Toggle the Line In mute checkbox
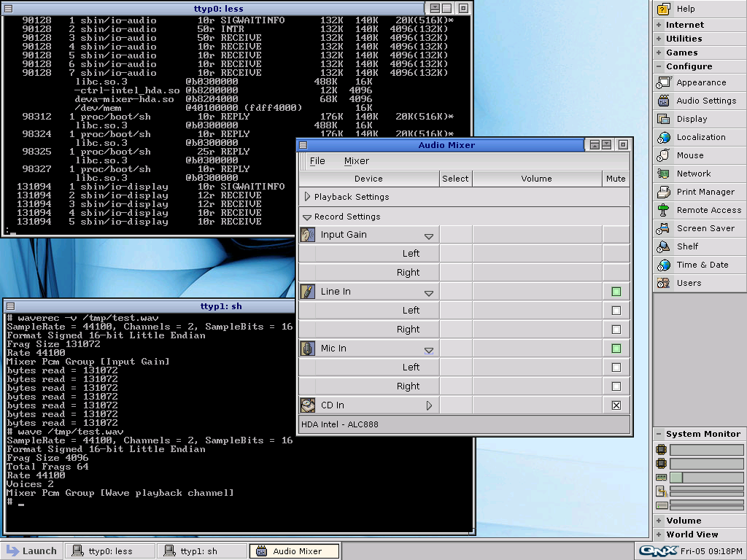Viewport: 747px width, 560px height. (616, 292)
